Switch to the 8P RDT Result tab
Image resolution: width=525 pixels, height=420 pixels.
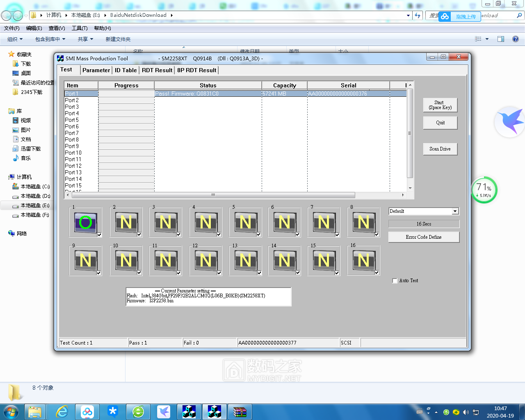[x=197, y=70]
